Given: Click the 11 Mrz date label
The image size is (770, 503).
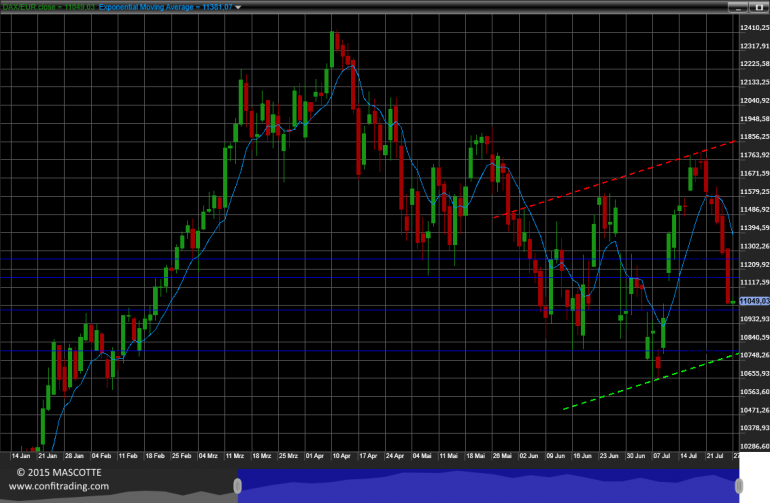Looking at the screenshot, I should tap(235, 456).
